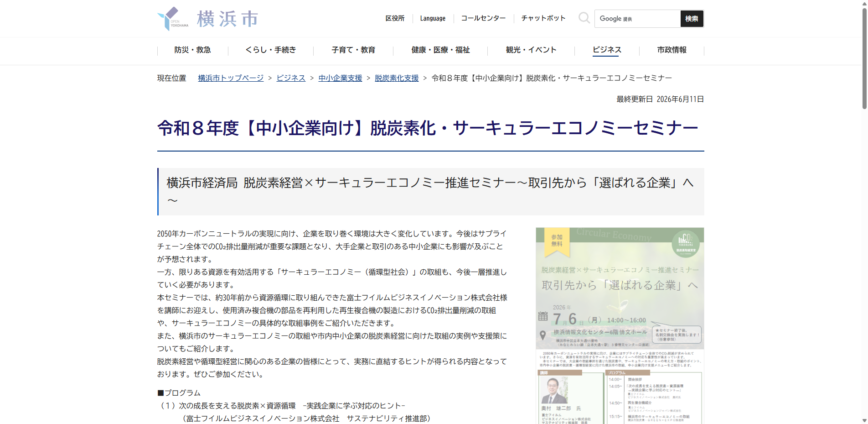This screenshot has height=424, width=868.
Task: Open the 区役所 header link
Action: coord(395,18)
